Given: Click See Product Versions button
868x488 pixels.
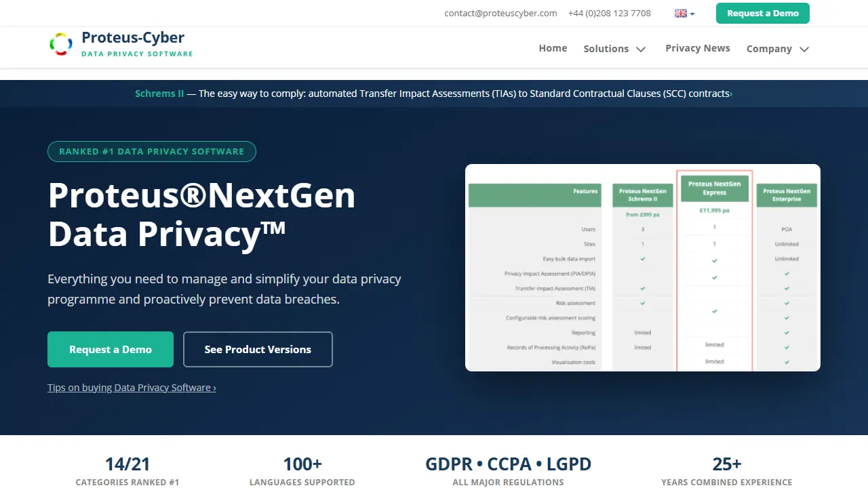Looking at the screenshot, I should coord(258,350).
